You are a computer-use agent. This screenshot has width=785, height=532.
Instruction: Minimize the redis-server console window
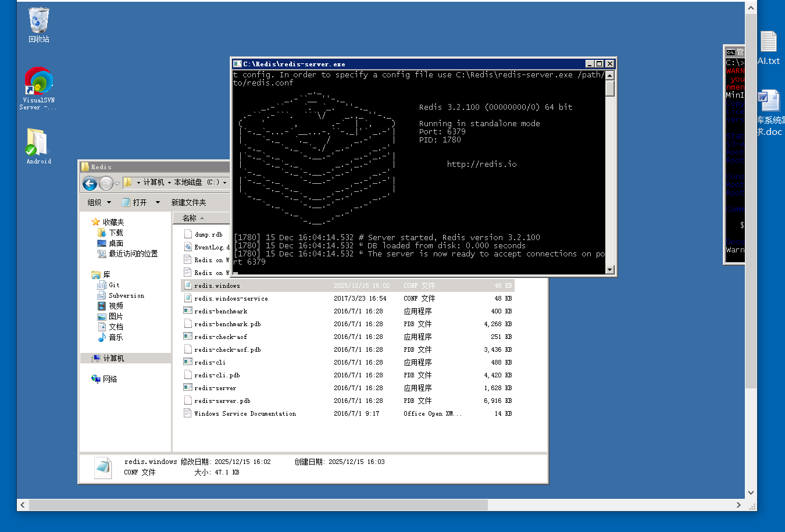click(x=590, y=64)
